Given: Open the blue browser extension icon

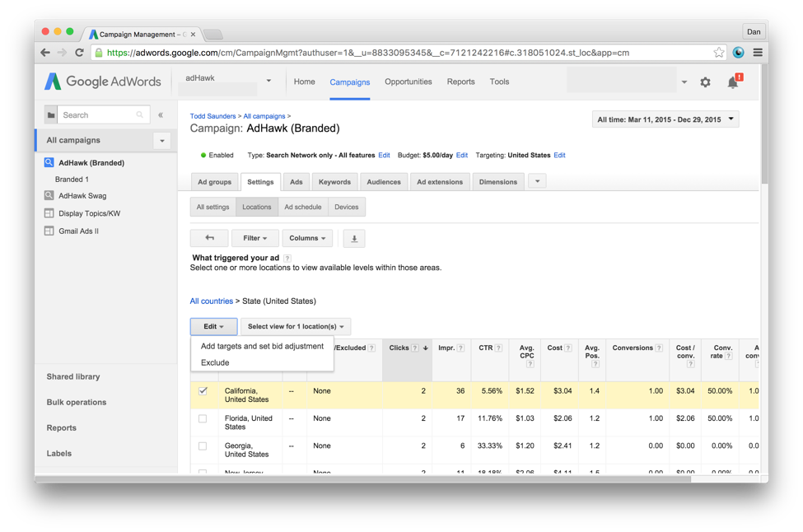Looking at the screenshot, I should coord(738,52).
